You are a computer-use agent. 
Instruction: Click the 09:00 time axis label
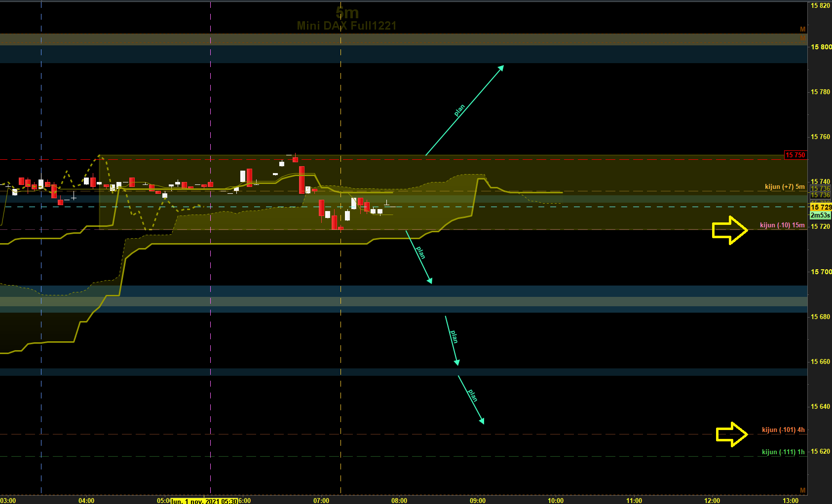(x=478, y=501)
